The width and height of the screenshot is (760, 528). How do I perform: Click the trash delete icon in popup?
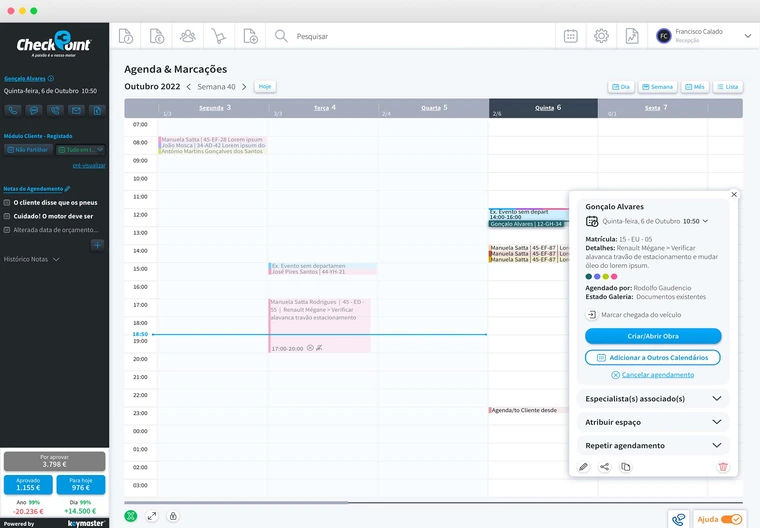pos(723,467)
